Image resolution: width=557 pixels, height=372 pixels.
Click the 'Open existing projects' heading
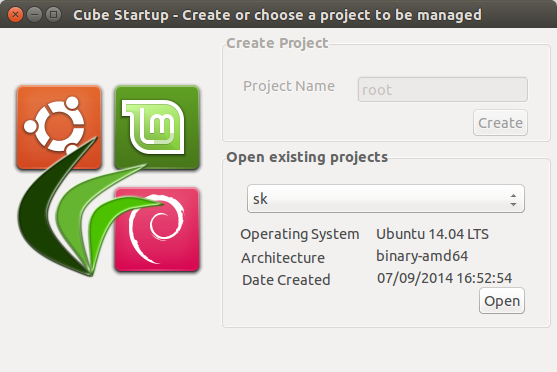tap(307, 157)
